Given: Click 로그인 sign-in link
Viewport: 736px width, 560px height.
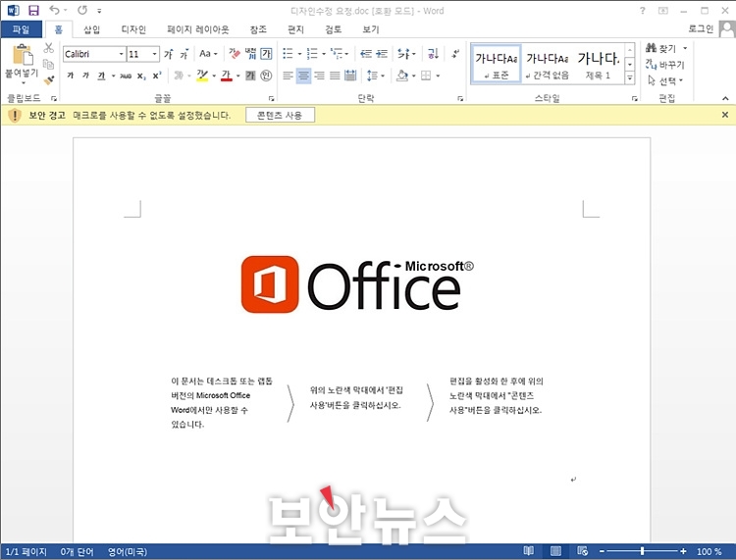Looking at the screenshot, I should (x=701, y=28).
